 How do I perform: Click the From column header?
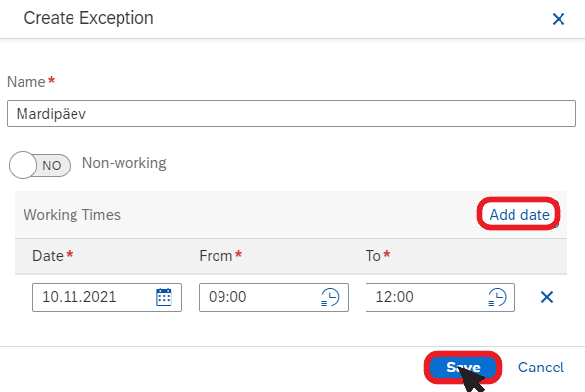coord(216,256)
